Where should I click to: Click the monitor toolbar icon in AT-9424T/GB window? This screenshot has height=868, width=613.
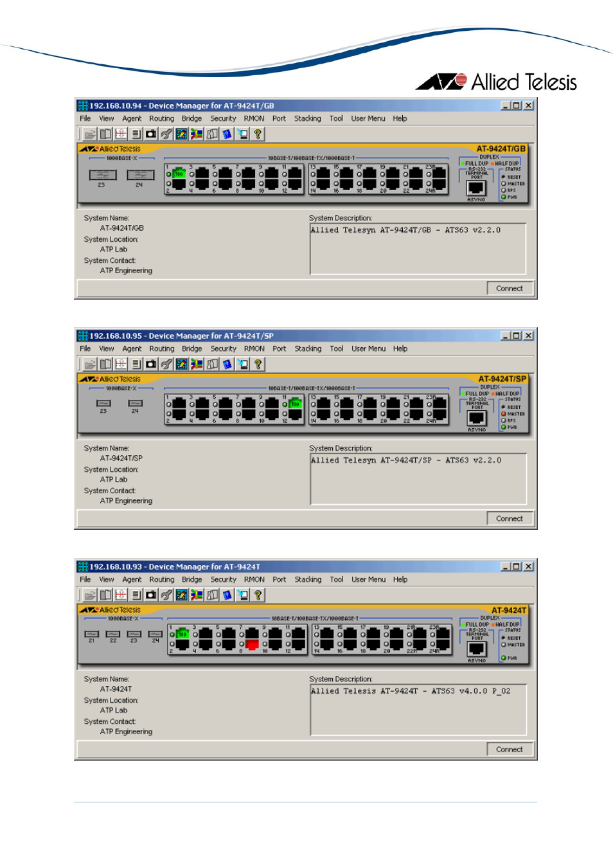[x=242, y=134]
